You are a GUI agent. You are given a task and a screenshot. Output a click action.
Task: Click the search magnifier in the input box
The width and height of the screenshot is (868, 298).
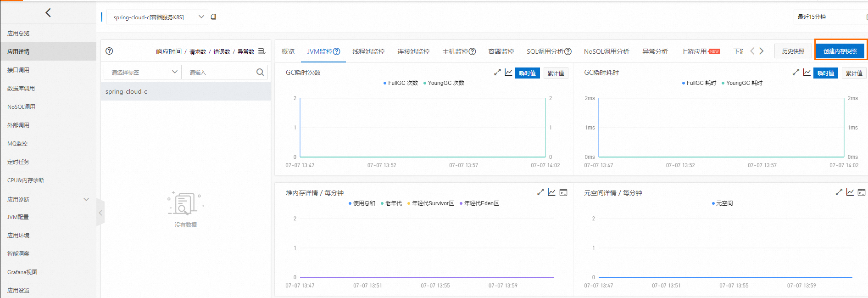260,72
